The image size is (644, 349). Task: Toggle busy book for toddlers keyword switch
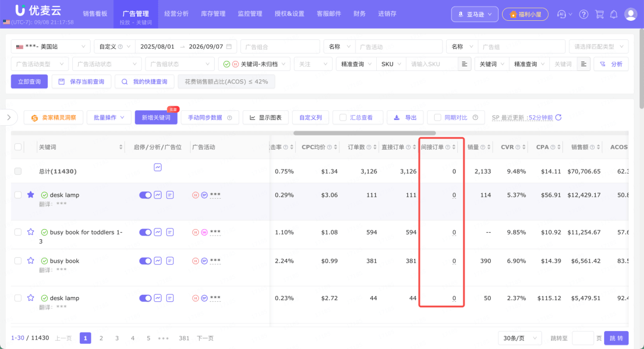[x=145, y=232]
